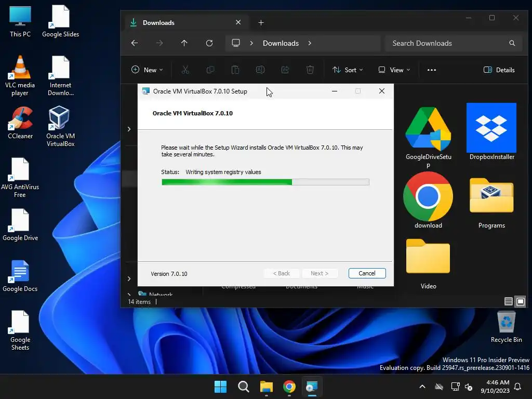Image resolution: width=532 pixels, height=399 pixels.
Task: Open File Explorer from the taskbar
Action: 267,387
